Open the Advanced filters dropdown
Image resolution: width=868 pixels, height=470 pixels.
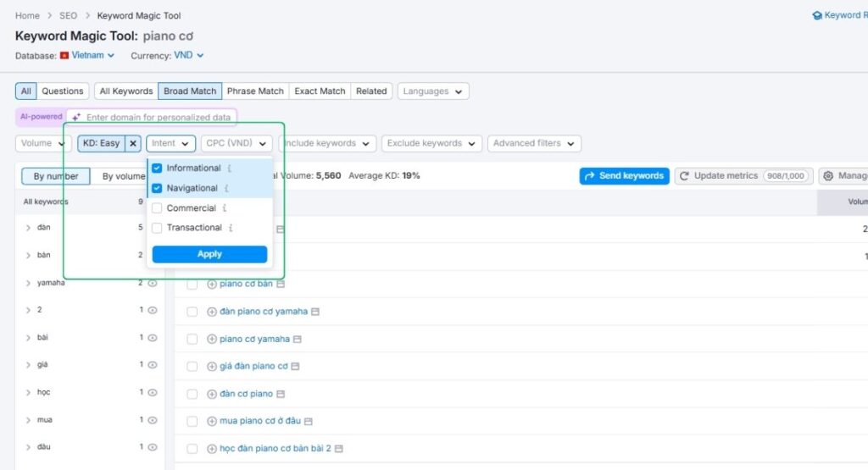point(534,143)
